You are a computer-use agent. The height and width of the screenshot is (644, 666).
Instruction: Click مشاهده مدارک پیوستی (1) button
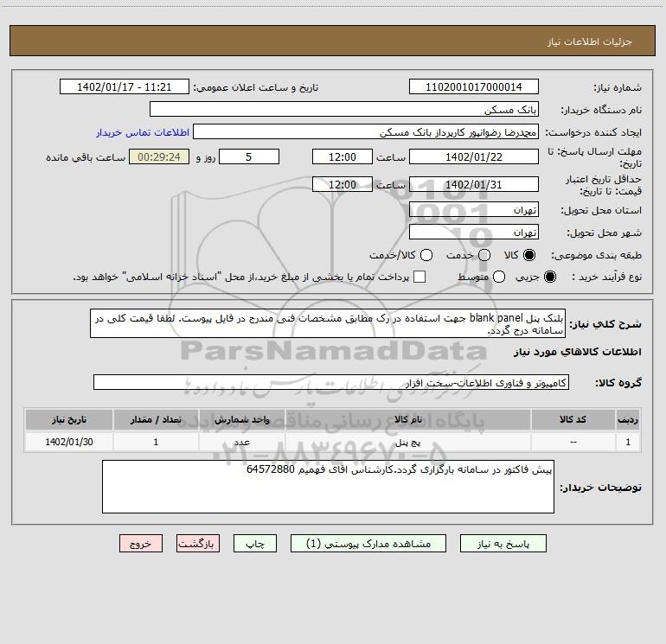pyautogui.click(x=368, y=544)
